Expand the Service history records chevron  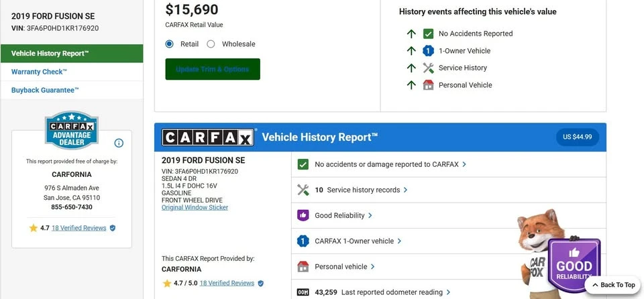pyautogui.click(x=405, y=190)
